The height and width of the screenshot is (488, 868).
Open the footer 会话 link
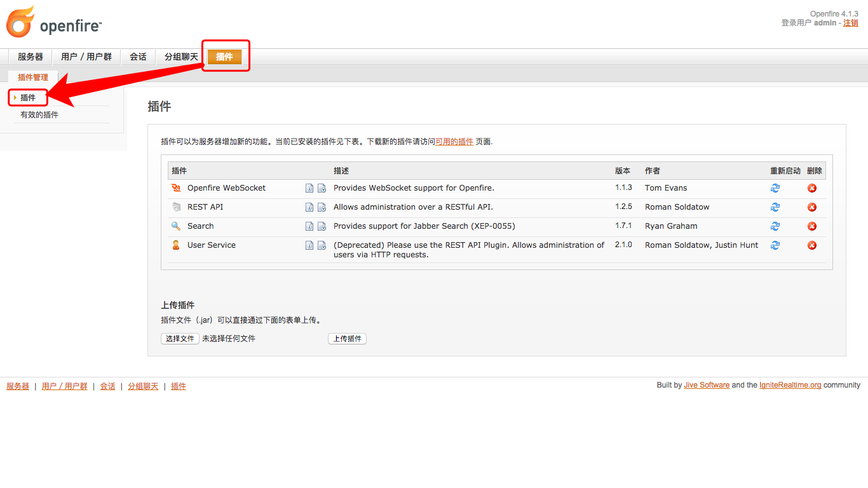click(x=107, y=386)
